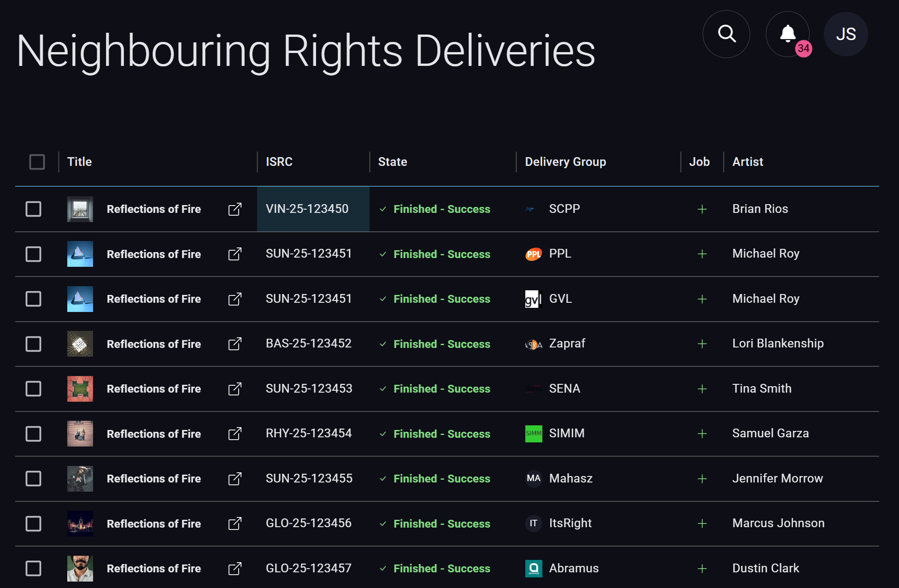Image resolution: width=899 pixels, height=588 pixels.
Task: Sort by Job column header
Action: click(699, 162)
